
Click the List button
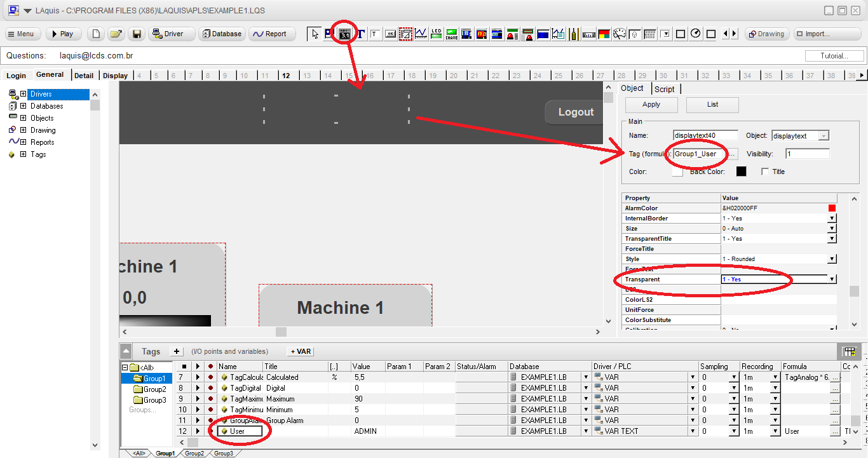click(x=712, y=105)
